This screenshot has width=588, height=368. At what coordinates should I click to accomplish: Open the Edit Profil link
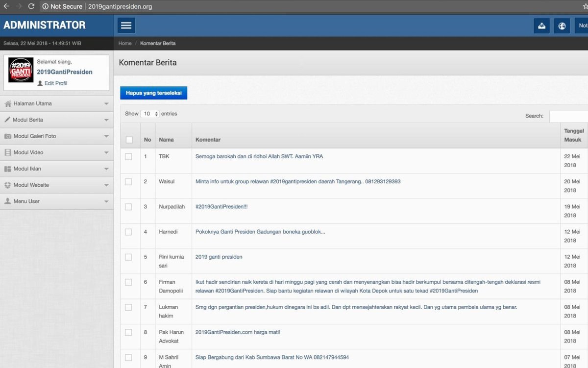pos(56,83)
